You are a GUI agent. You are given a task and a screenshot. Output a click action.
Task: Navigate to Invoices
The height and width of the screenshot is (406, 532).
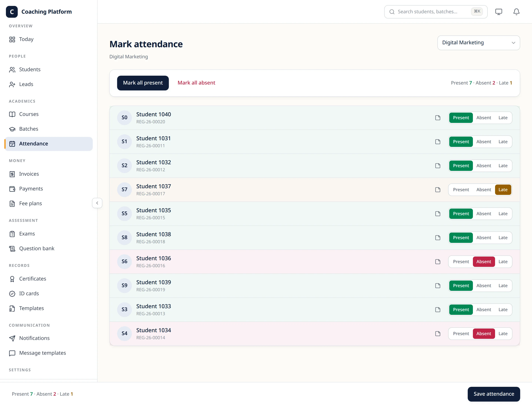48,174
